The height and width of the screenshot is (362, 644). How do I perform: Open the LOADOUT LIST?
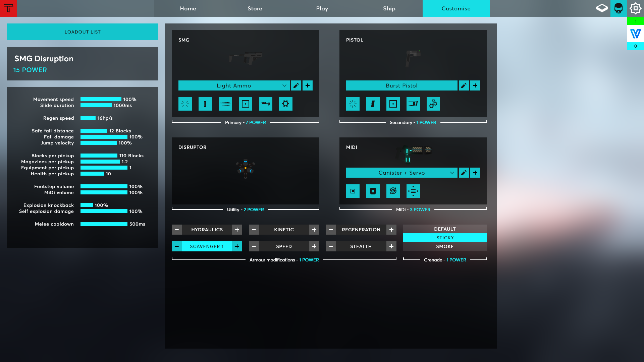tap(83, 32)
